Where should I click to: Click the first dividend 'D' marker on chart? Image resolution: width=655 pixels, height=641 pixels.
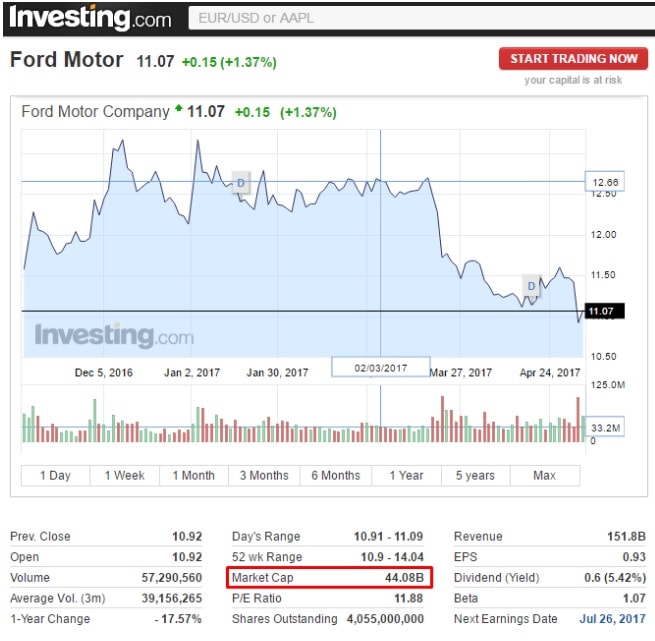(x=240, y=182)
